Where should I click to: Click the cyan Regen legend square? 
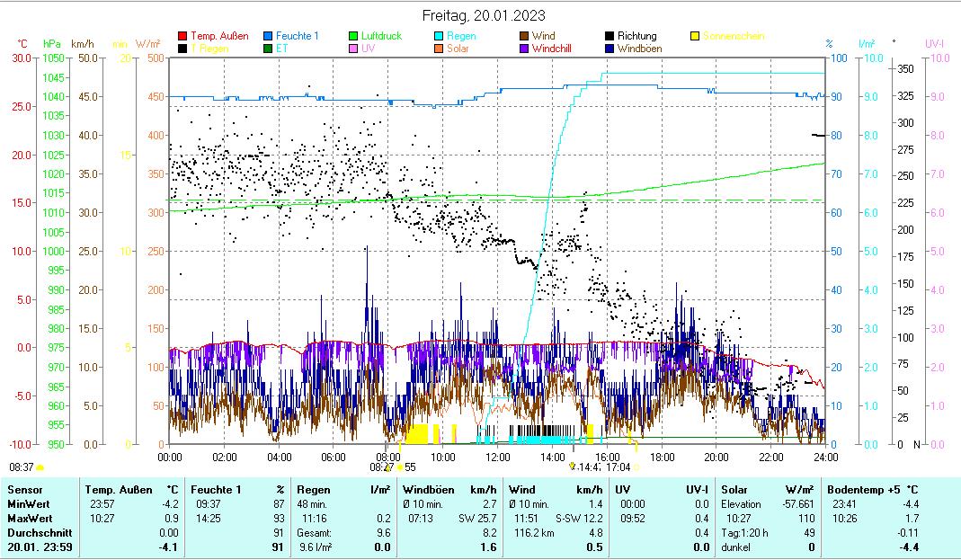tap(439, 37)
